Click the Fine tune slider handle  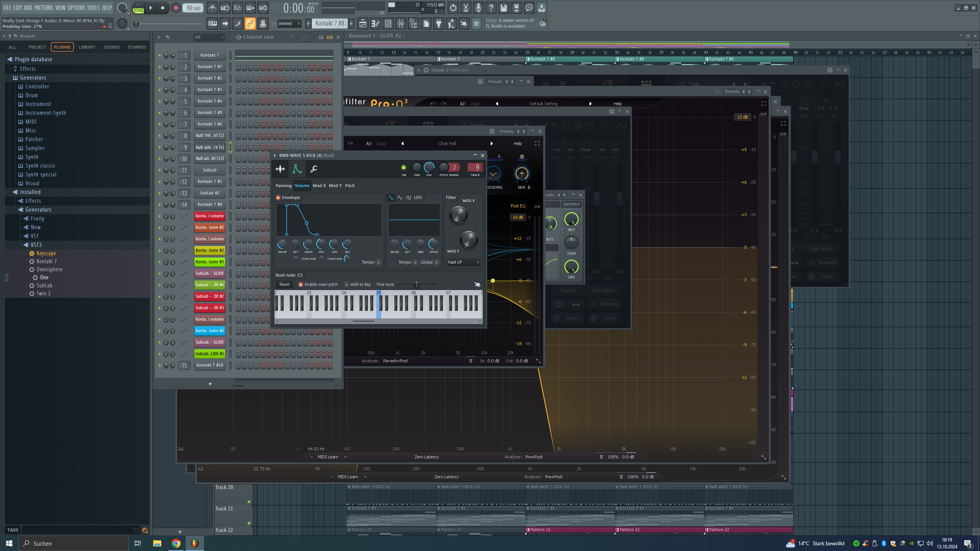click(x=416, y=284)
